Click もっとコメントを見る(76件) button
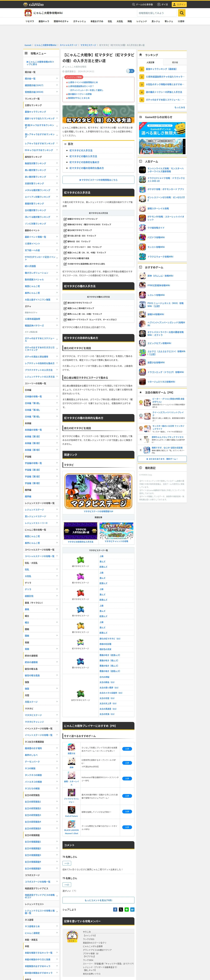The image size is (210, 980). coord(98,900)
